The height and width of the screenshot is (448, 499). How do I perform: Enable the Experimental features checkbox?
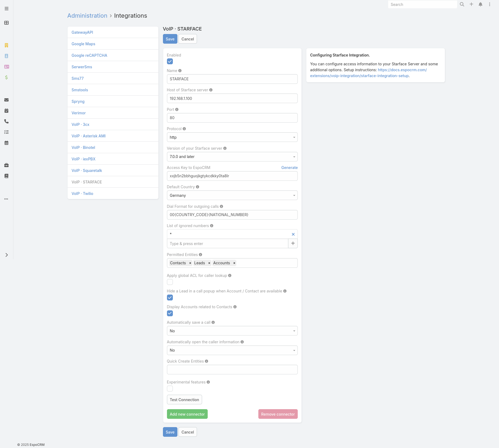pos(170,389)
